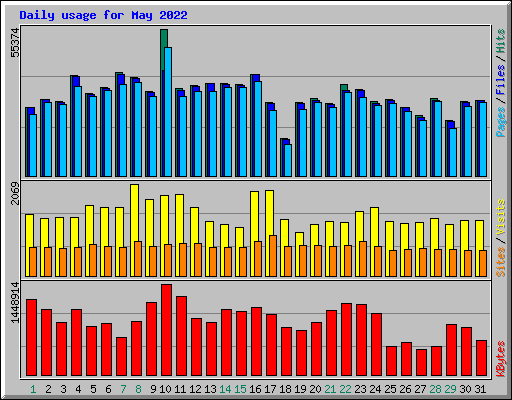Screen dimensions: 512x400
Task: Click the day 2 axis label
Action: pyautogui.click(x=48, y=389)
